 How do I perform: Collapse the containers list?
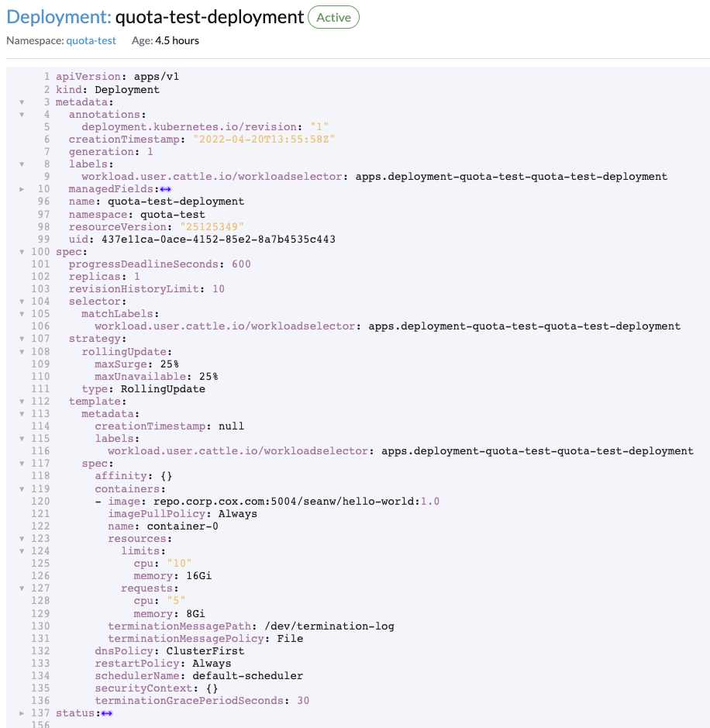[22, 488]
